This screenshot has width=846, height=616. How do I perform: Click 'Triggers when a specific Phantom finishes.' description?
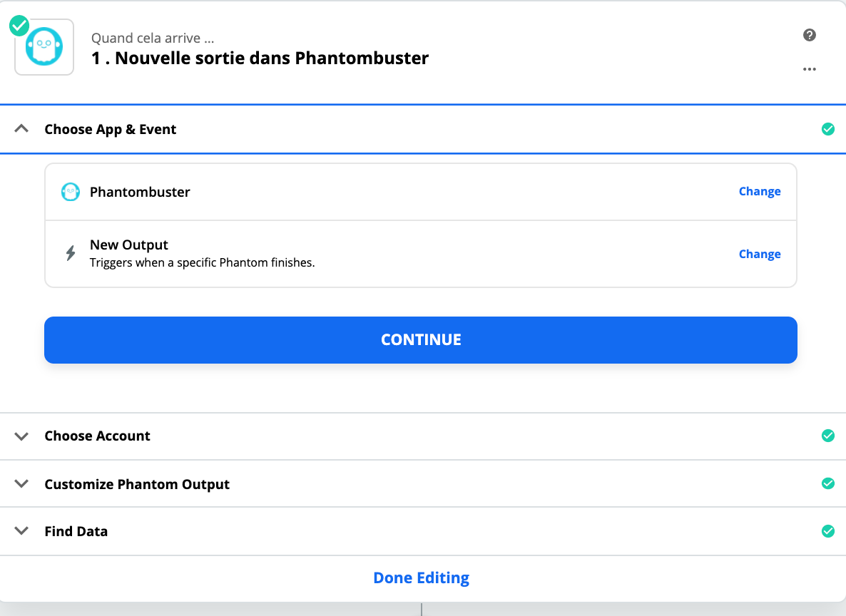click(203, 262)
